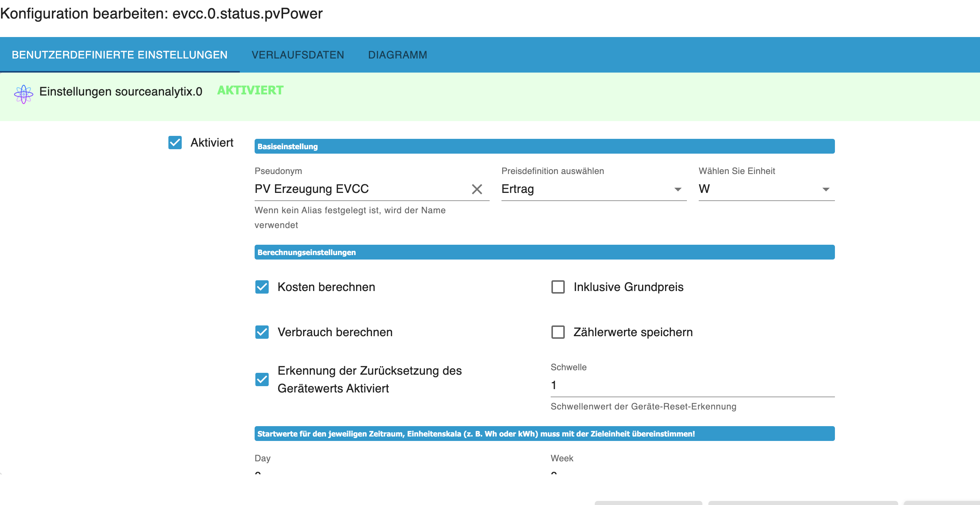This screenshot has height=505, width=980.
Task: Click the Einstellungen sourceanalytix.0 label
Action: [x=121, y=92]
